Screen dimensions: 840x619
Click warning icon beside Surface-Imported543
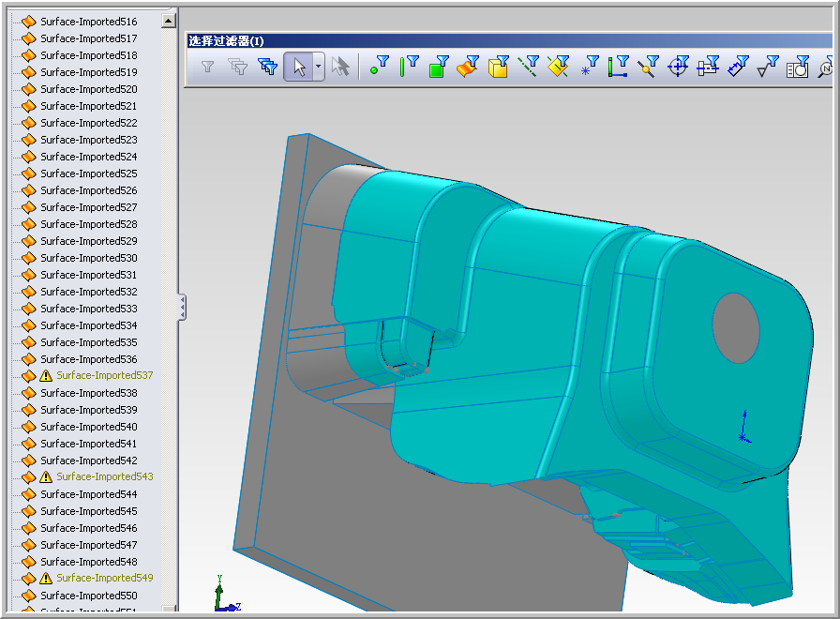tap(46, 477)
